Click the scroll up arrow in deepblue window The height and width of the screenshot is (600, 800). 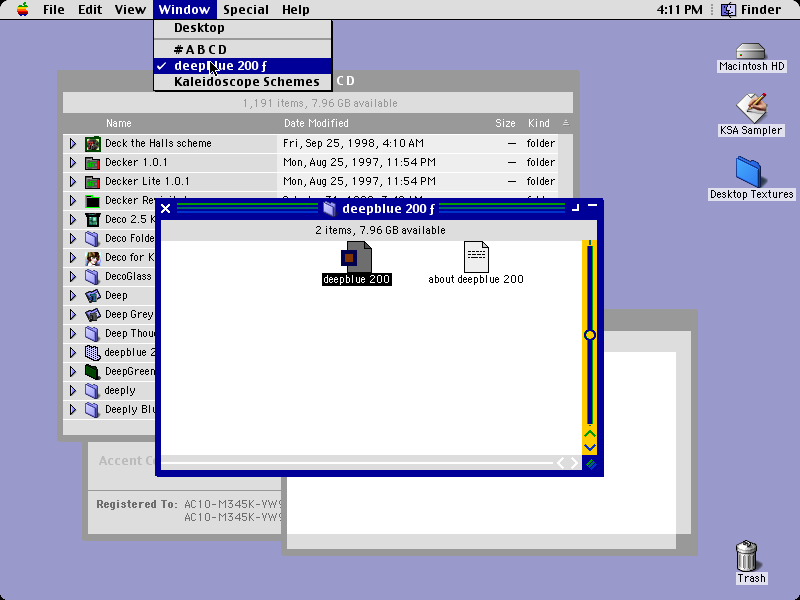point(590,434)
